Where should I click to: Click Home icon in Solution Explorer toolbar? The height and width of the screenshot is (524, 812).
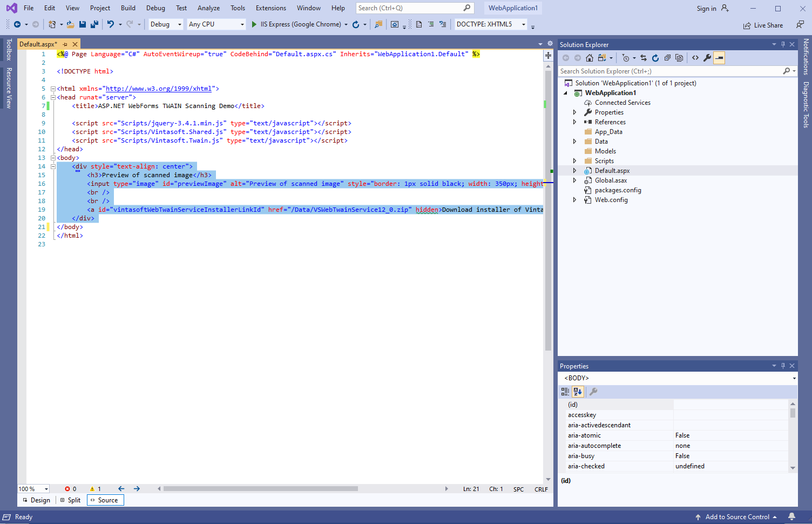(x=590, y=58)
